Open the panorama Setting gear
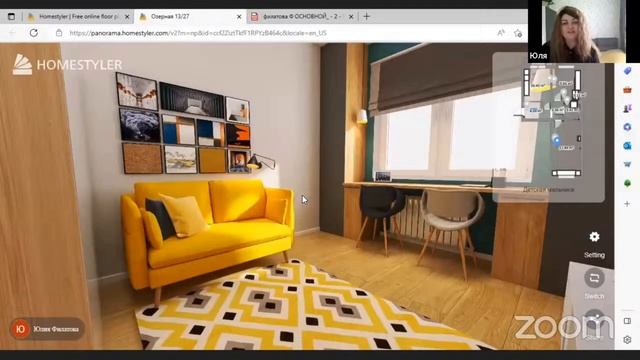Viewport: 640px width, 360px height. [594, 237]
